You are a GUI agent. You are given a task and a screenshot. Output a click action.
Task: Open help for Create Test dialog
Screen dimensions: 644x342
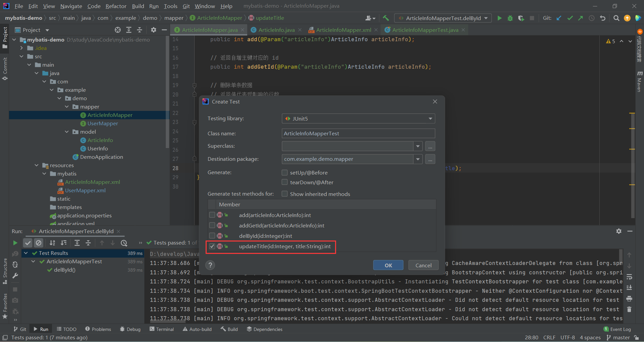point(210,265)
